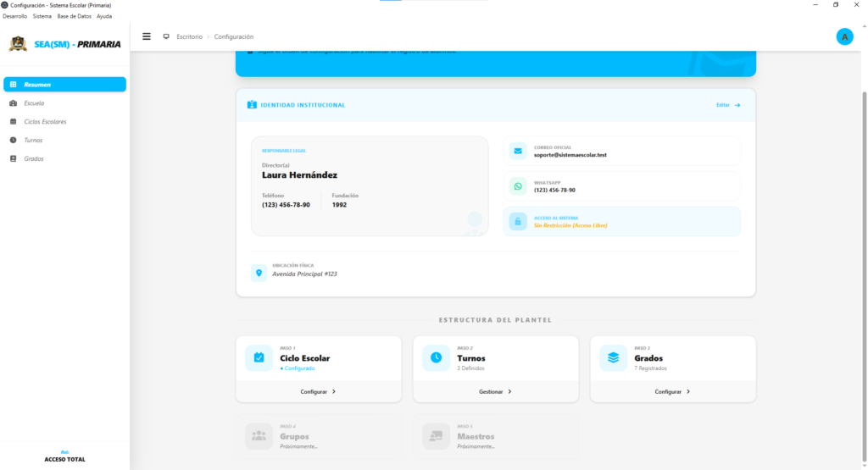This screenshot has width=868, height=470.
Task: Select Ciclos Escolares in the sidebar
Action: pyautogui.click(x=45, y=122)
